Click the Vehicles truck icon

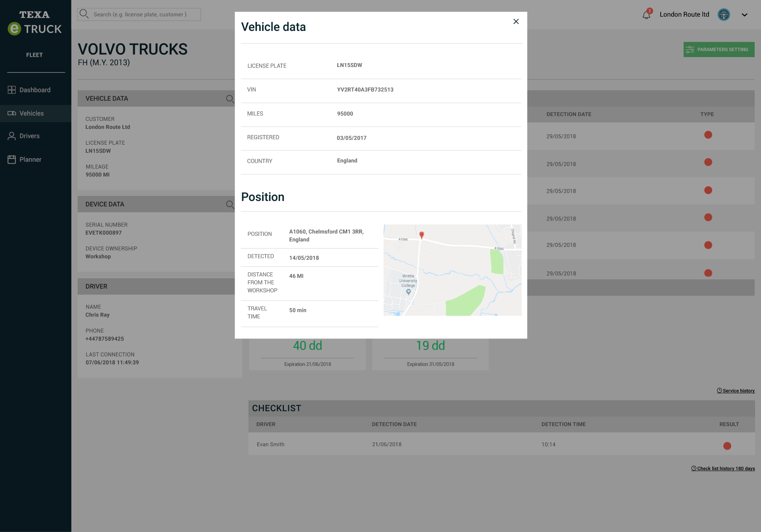click(x=12, y=113)
